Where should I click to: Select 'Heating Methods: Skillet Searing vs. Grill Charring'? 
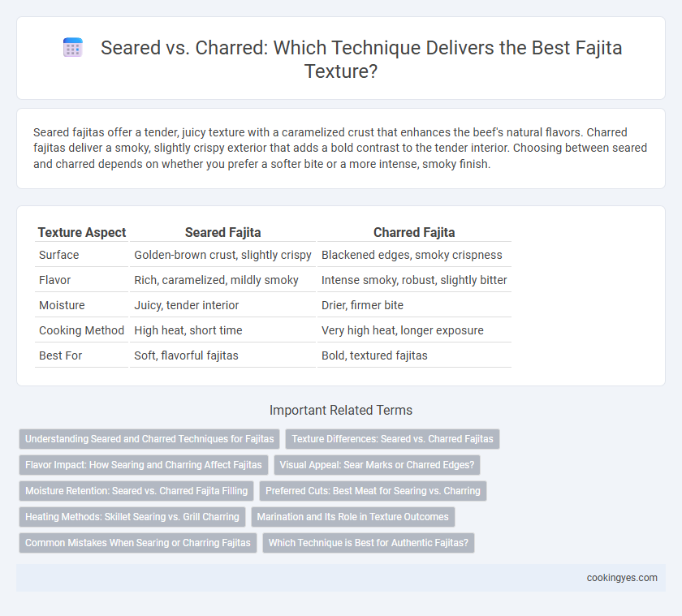[132, 517]
